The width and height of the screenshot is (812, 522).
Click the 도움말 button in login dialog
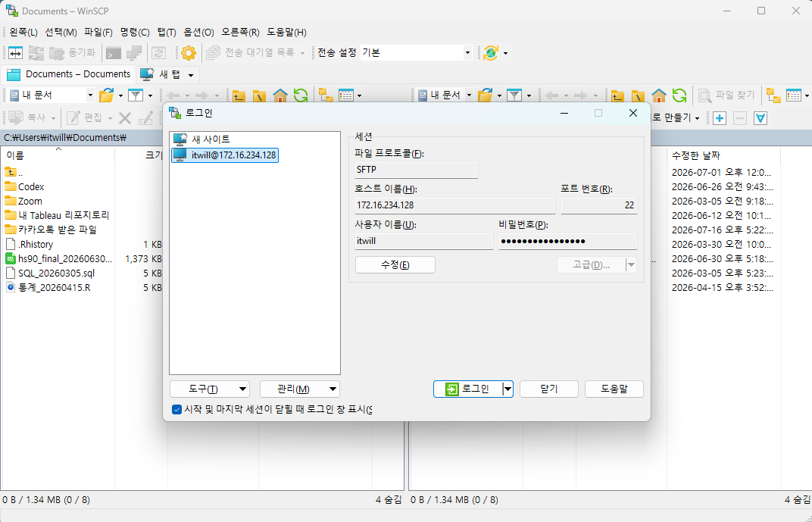614,389
